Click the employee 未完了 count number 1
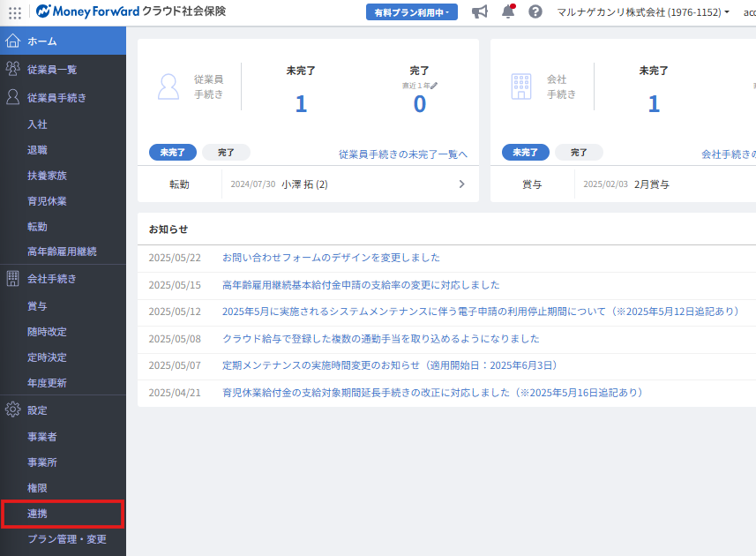 pyautogui.click(x=301, y=104)
